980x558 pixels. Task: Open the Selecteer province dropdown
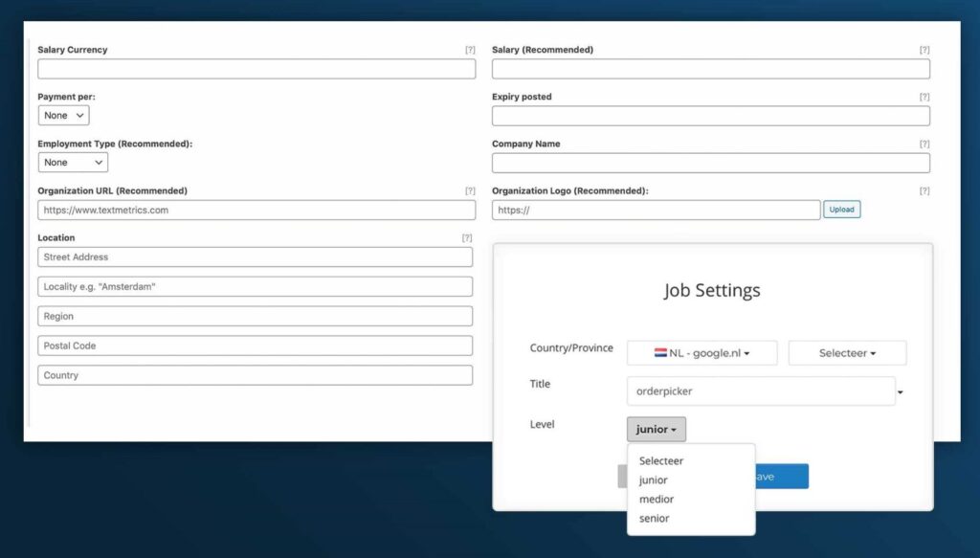click(847, 353)
